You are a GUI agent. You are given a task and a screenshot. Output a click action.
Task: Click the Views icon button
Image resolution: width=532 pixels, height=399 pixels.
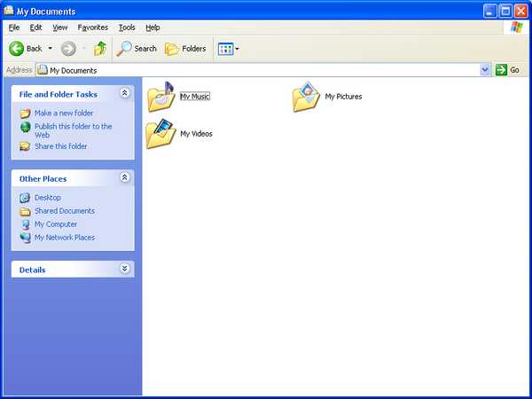point(225,49)
